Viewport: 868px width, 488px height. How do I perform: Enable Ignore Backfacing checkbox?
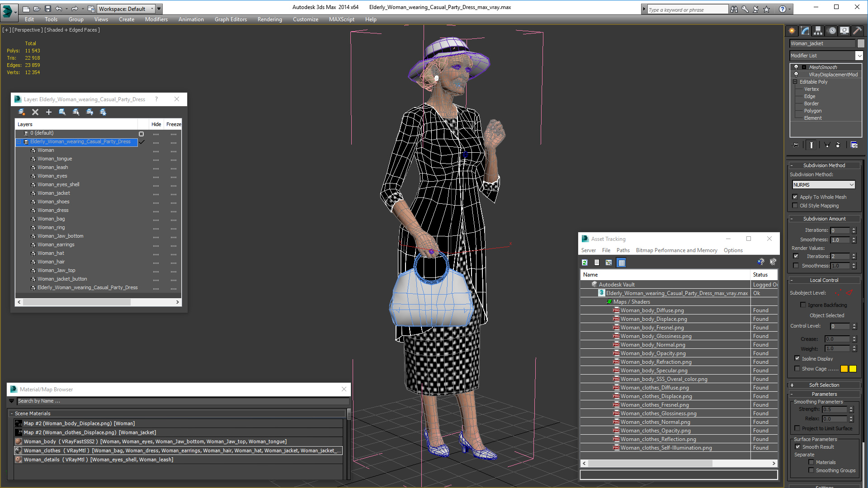[x=803, y=305]
